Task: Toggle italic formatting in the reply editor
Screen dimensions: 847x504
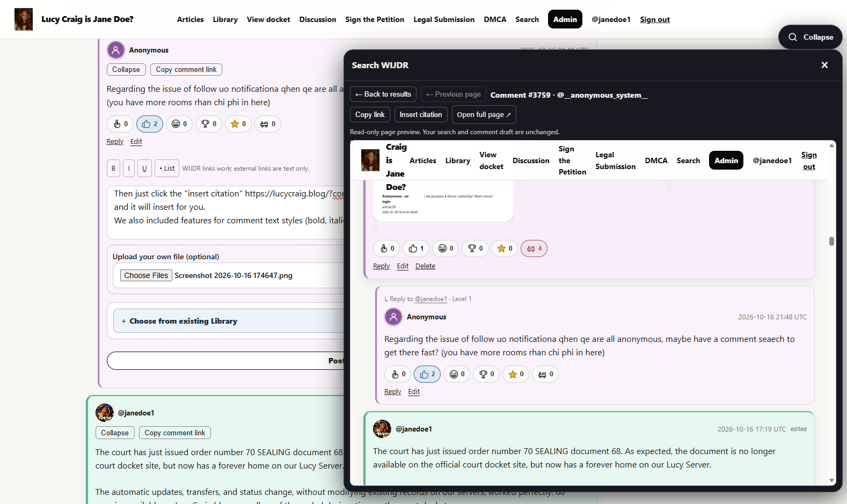Action: tap(129, 168)
